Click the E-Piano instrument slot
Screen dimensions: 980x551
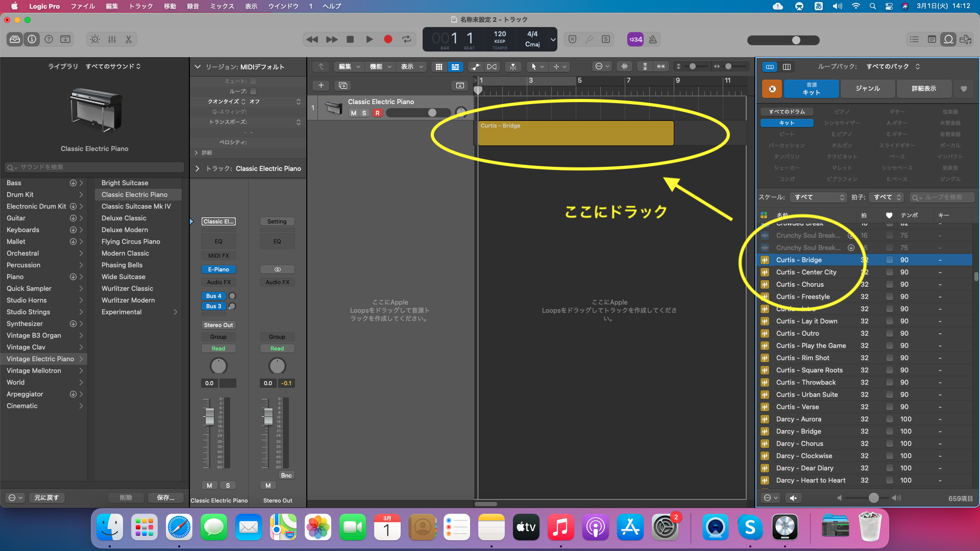pyautogui.click(x=218, y=269)
